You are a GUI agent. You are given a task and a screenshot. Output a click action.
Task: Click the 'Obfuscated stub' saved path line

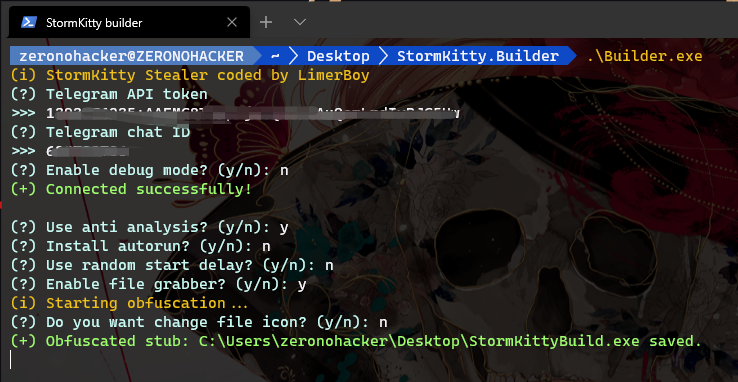pos(356,341)
